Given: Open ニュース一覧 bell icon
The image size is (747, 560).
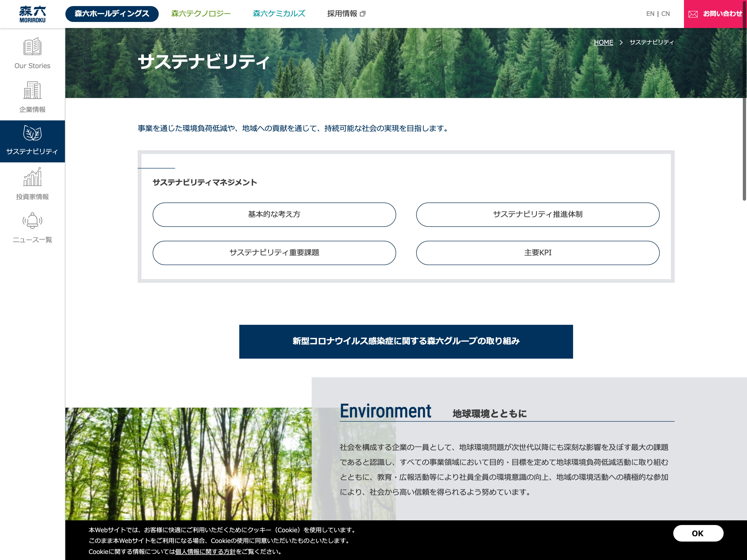Looking at the screenshot, I should 32,221.
